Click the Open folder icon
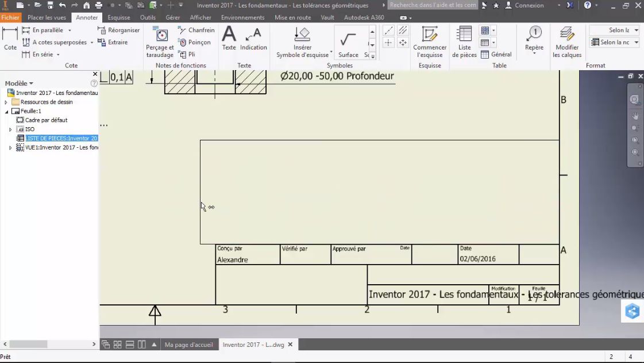 [x=38, y=5]
